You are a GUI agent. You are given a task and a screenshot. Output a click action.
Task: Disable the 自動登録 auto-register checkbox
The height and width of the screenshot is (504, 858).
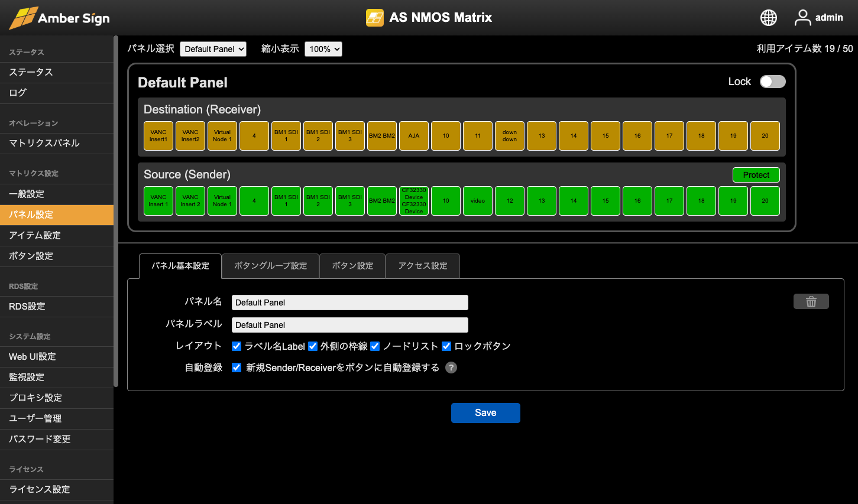click(237, 368)
